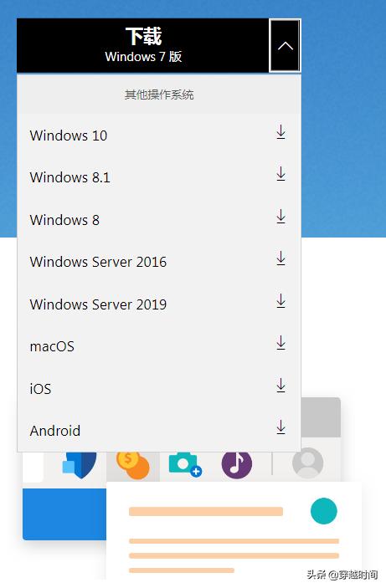Choose the Windows Server 2016 entry

click(159, 262)
